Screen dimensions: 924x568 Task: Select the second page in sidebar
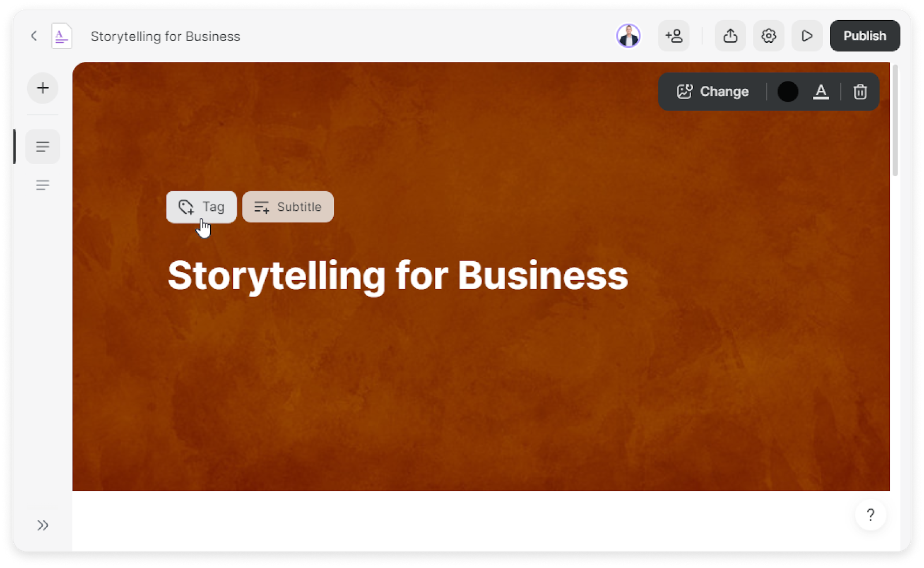[43, 185]
